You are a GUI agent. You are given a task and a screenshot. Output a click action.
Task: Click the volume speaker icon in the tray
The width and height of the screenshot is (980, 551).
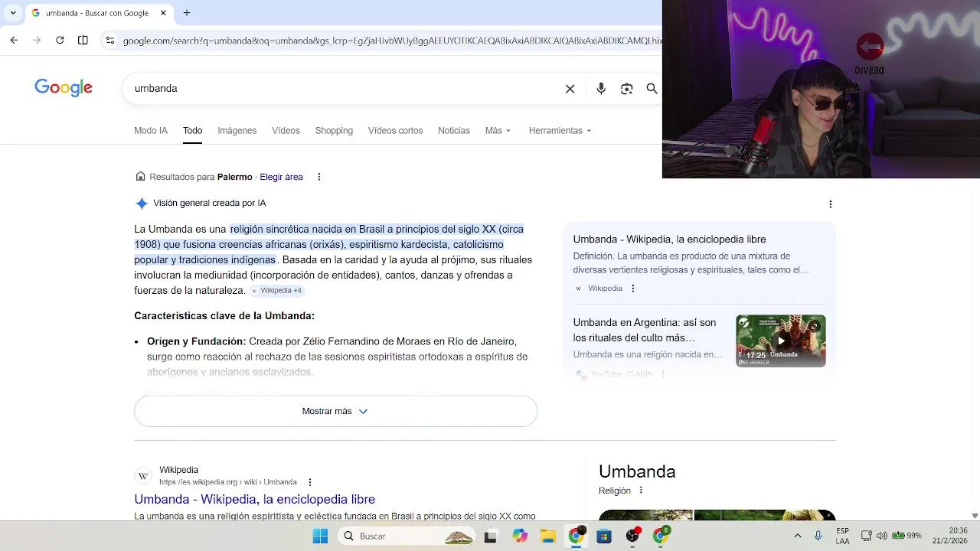point(881,536)
